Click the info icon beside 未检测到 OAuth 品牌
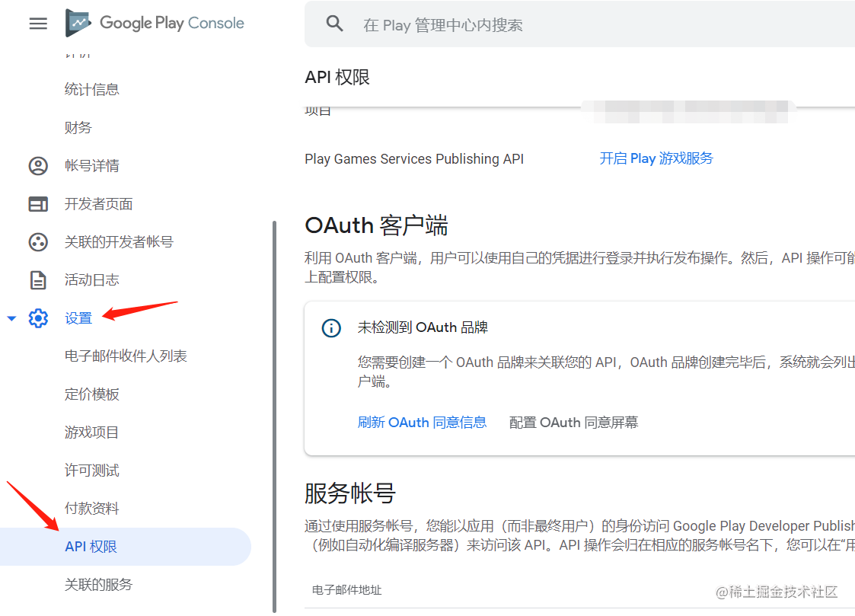This screenshot has height=616, width=855. pyautogui.click(x=331, y=328)
